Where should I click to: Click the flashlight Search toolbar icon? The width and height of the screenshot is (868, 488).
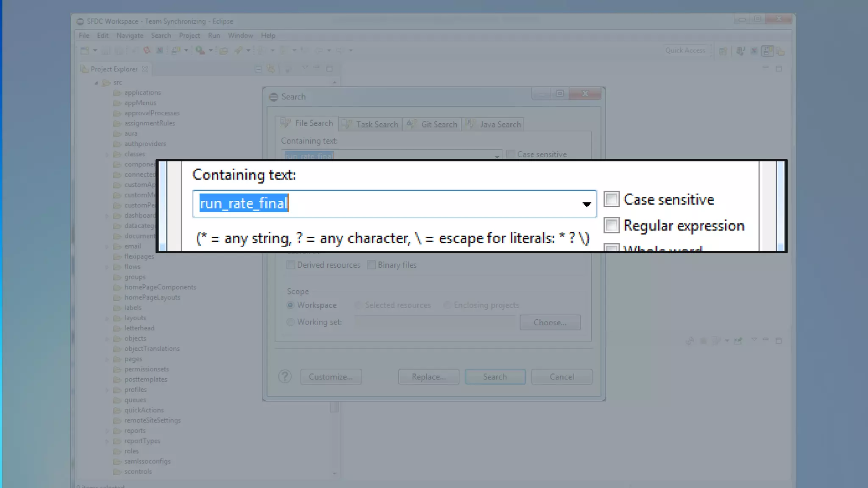(239, 51)
